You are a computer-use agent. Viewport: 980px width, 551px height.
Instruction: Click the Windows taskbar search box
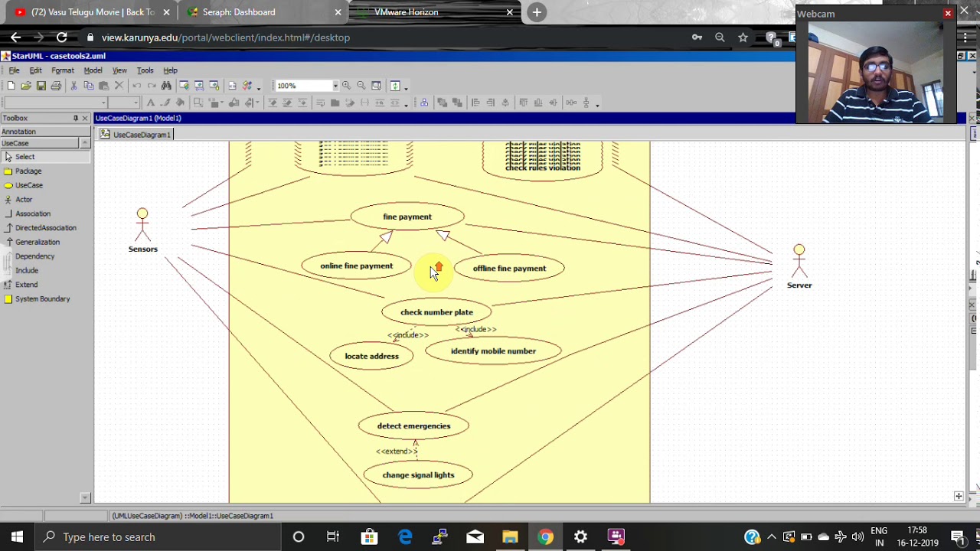[158, 537]
